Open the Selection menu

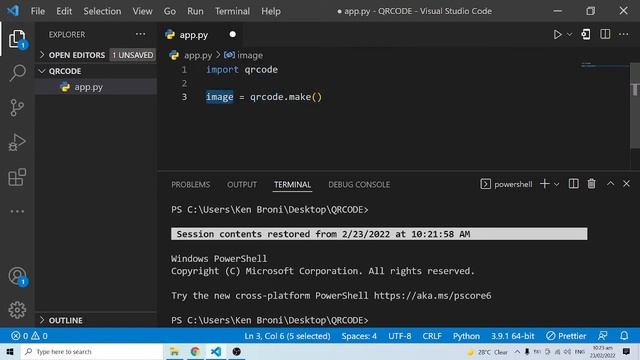pyautogui.click(x=102, y=11)
